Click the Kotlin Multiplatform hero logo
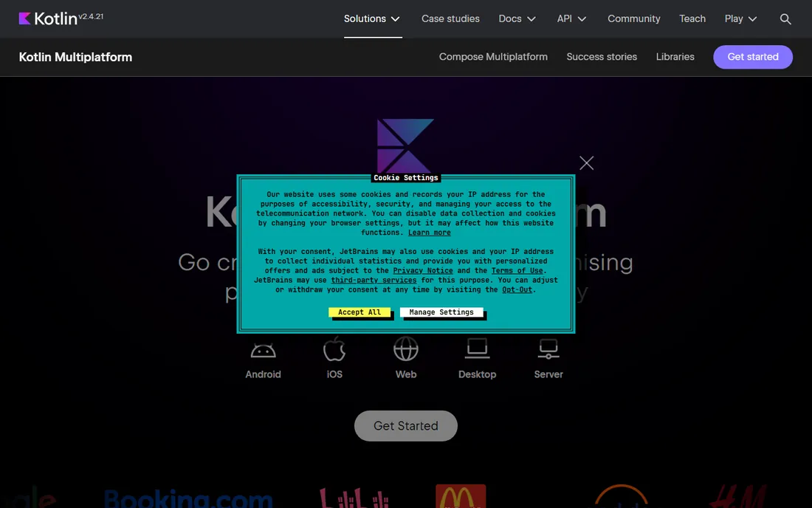Image resolution: width=812 pixels, height=508 pixels. click(x=405, y=146)
